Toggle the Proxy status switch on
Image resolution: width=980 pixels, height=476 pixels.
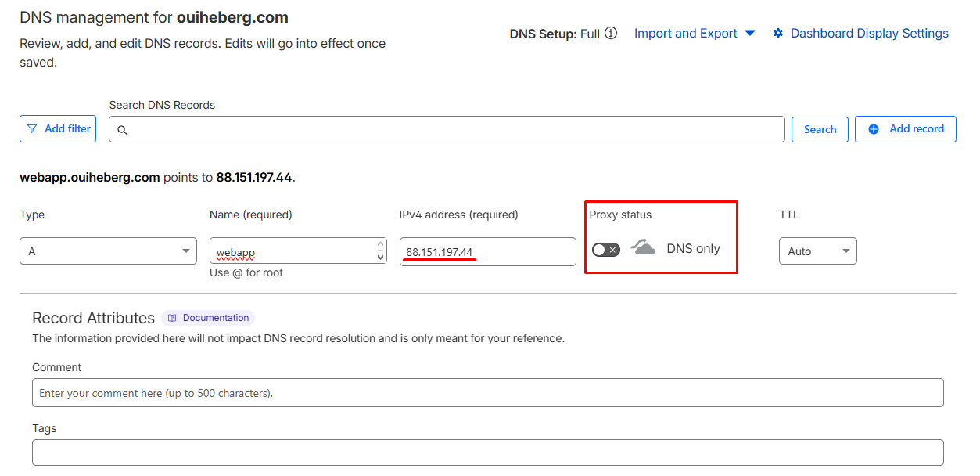[605, 250]
